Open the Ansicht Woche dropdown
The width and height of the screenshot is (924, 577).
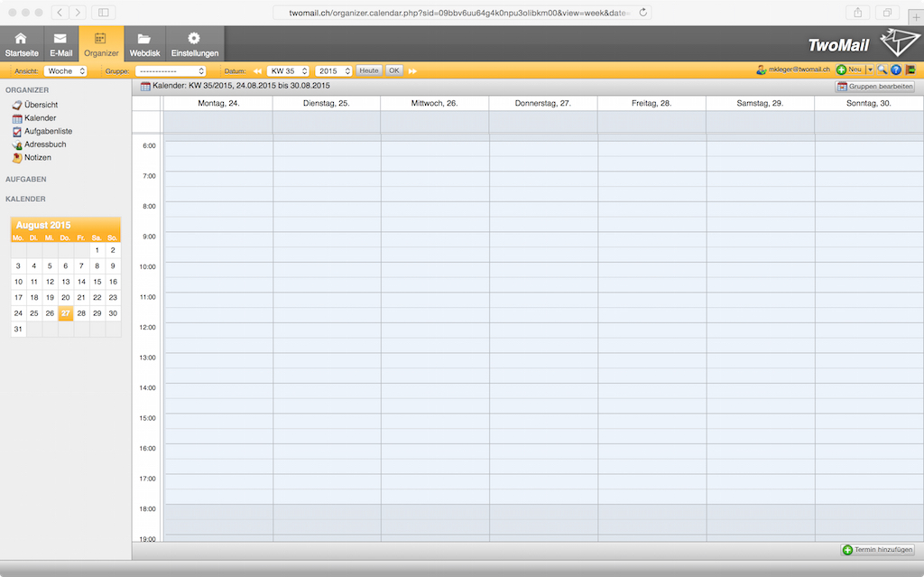point(65,70)
